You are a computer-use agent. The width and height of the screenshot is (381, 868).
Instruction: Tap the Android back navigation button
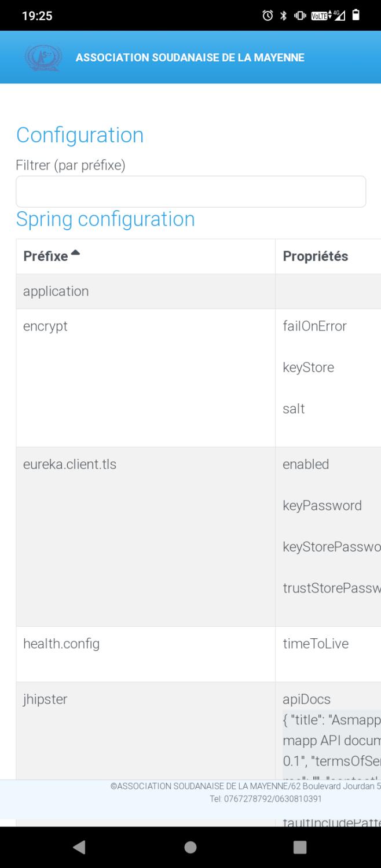point(78,847)
